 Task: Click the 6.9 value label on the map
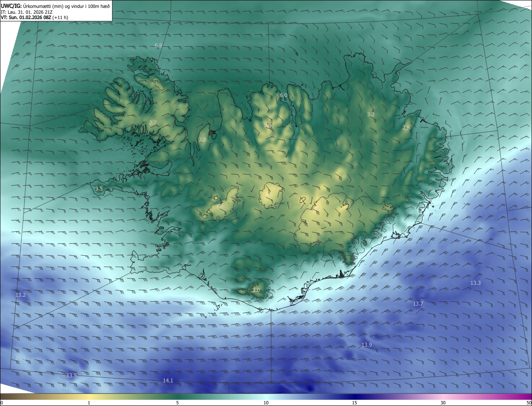(x=158, y=45)
